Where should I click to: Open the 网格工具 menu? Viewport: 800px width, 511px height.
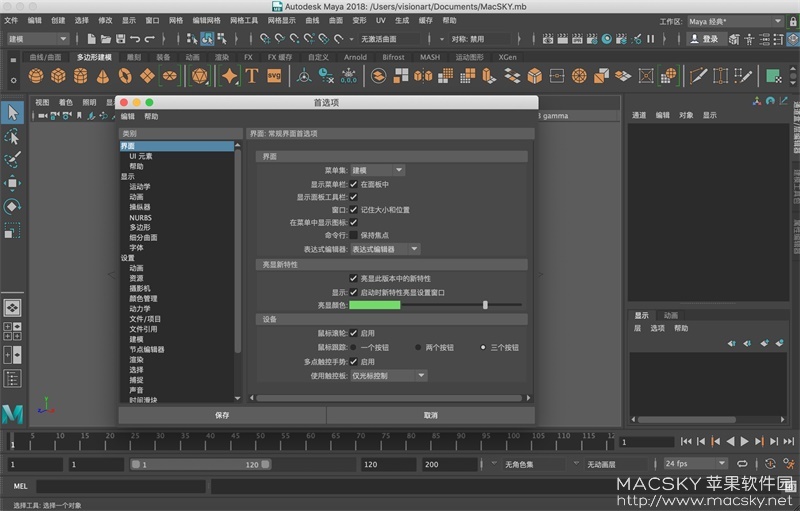(x=244, y=20)
